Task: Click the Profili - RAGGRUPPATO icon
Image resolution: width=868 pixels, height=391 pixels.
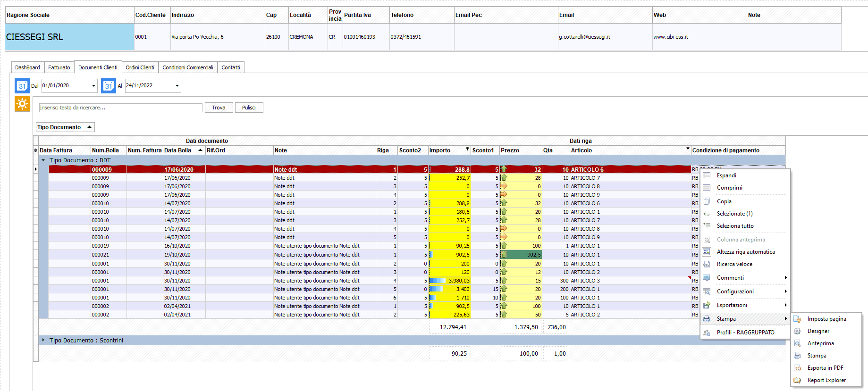Action: (707, 333)
